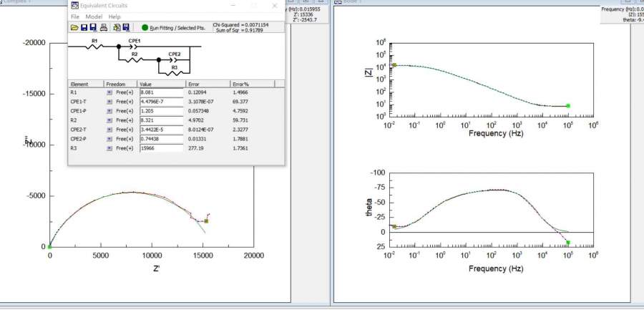Open the freedom selector for R2
The height and width of the screenshot is (310, 644).
(x=109, y=120)
